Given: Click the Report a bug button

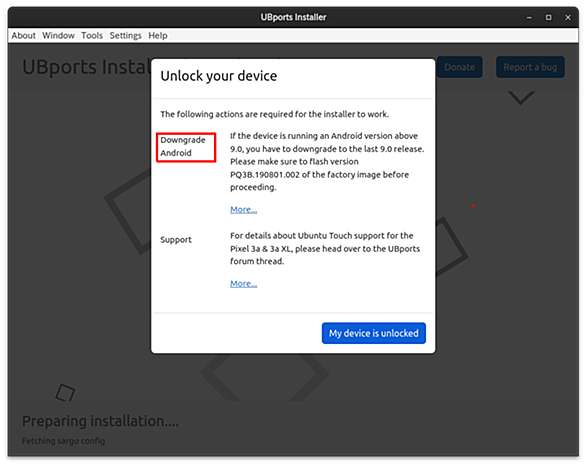Looking at the screenshot, I should (530, 67).
